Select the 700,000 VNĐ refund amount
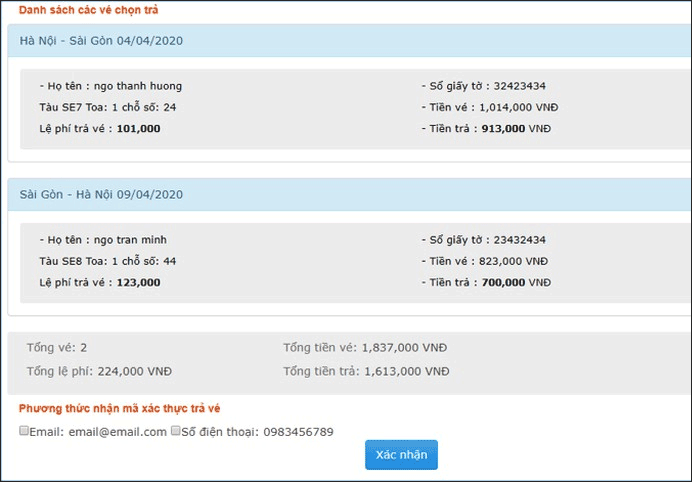The width and height of the screenshot is (692, 482). 516,283
